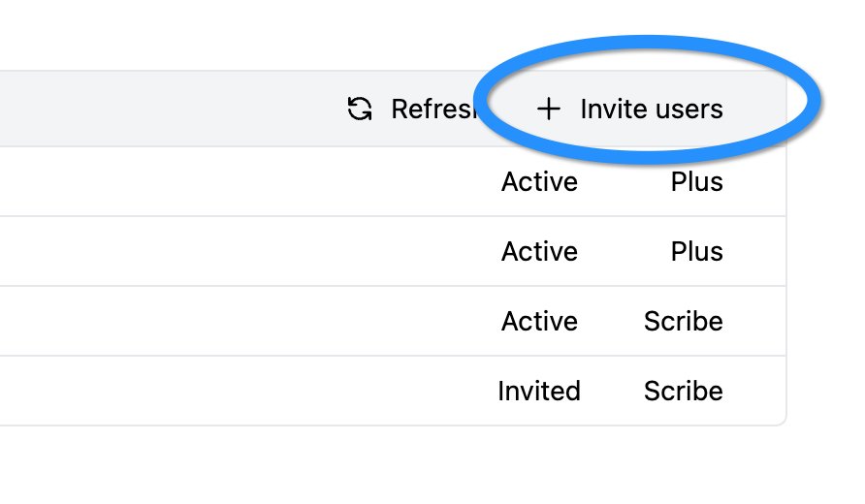Select the Scribe plan in the third row
This screenshot has width=865, height=504.
point(683,322)
